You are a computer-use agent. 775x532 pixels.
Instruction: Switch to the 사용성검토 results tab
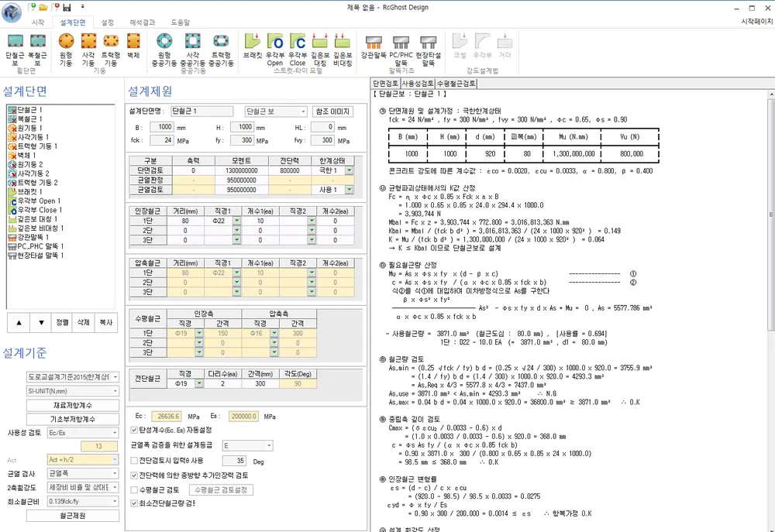point(418,84)
